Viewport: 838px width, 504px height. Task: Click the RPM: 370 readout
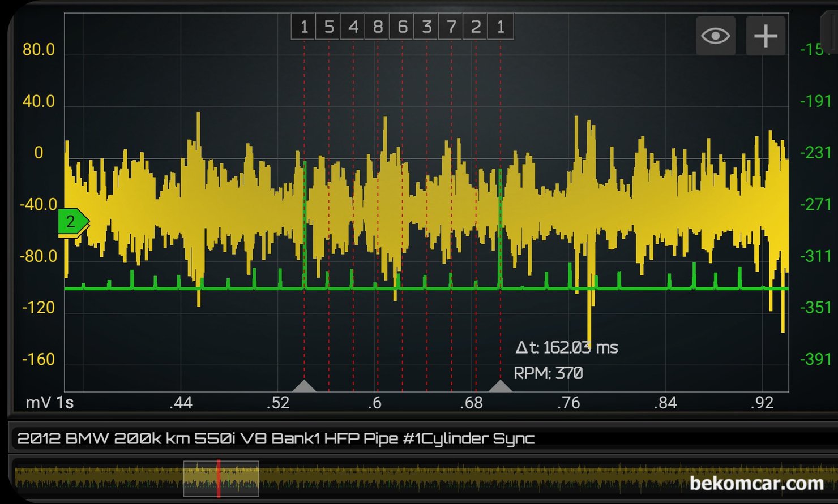pos(548,373)
